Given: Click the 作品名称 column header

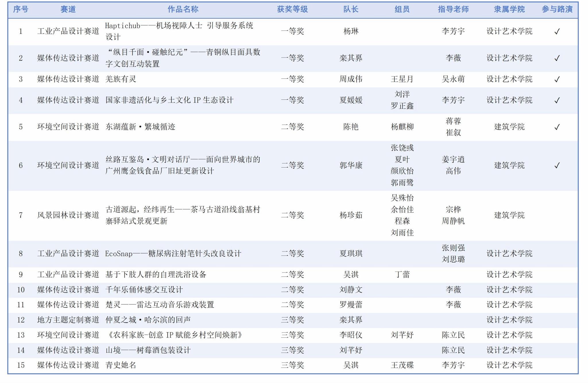Looking at the screenshot, I should click(183, 9).
